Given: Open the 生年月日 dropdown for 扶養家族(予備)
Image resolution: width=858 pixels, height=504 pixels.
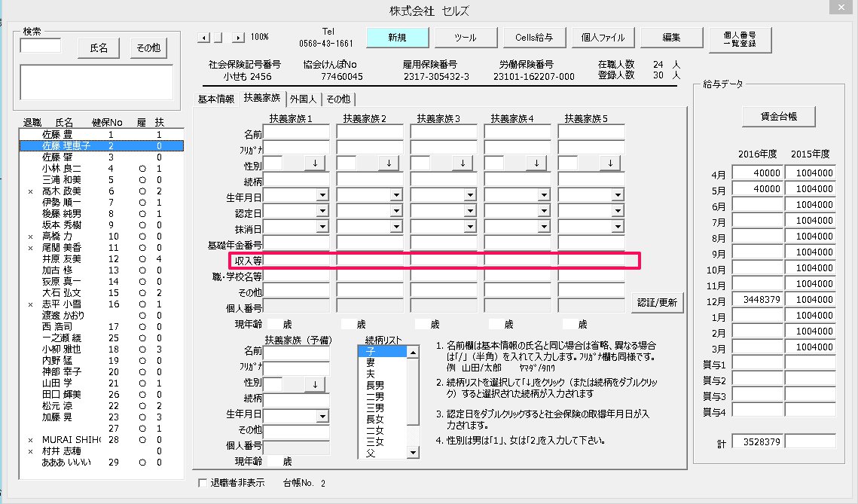Looking at the screenshot, I should (323, 417).
